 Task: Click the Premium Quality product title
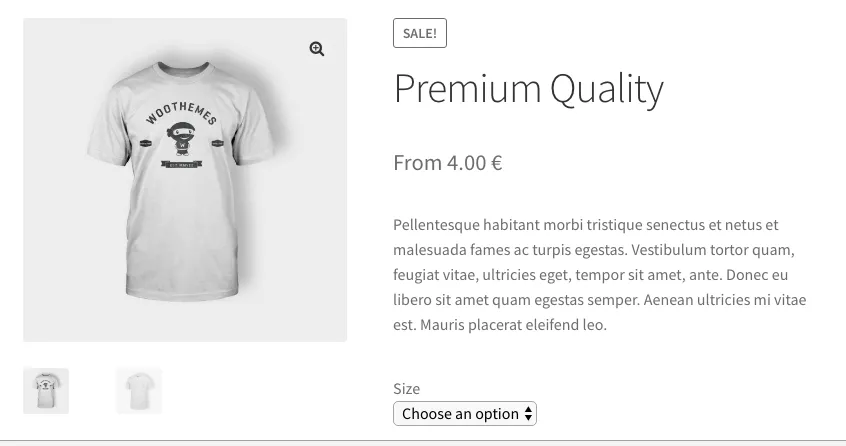point(528,89)
